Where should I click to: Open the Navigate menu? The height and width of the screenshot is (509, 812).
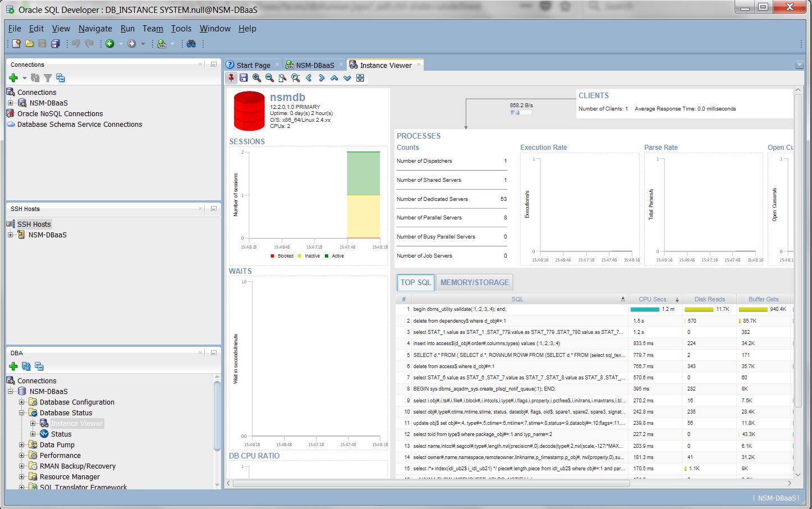95,28
